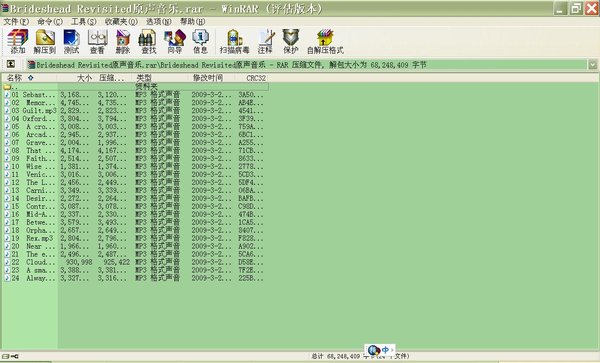Click the archive path address field

(307, 65)
